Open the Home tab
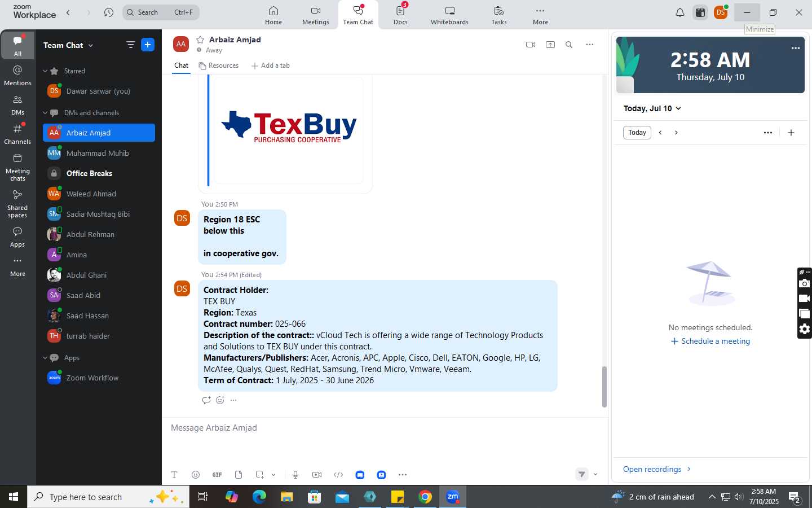The height and width of the screenshot is (508, 812). 273,15
